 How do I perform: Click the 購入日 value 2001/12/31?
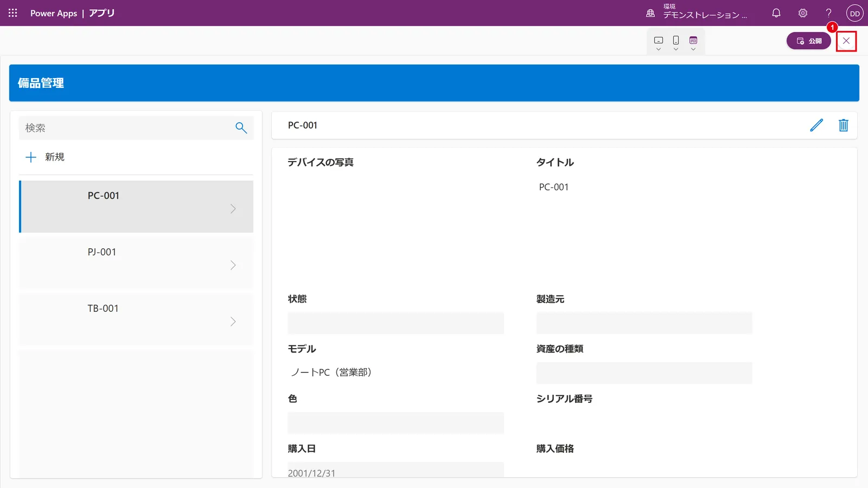(312, 473)
